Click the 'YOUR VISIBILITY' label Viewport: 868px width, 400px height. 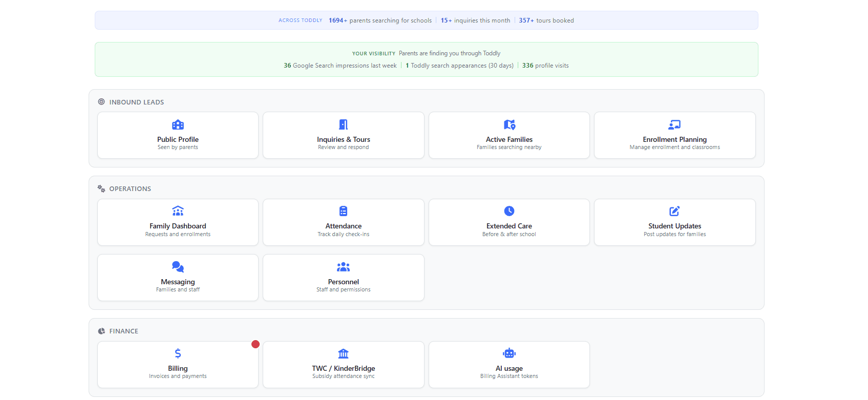(374, 53)
